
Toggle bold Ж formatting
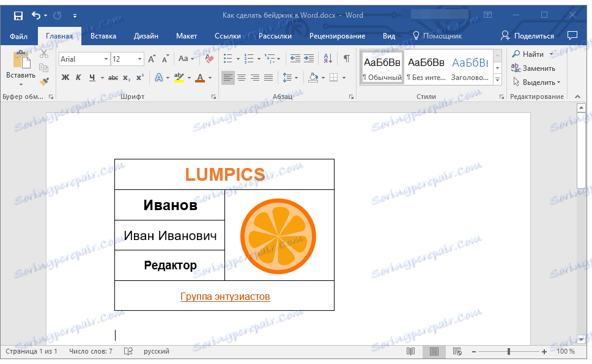[x=65, y=78]
